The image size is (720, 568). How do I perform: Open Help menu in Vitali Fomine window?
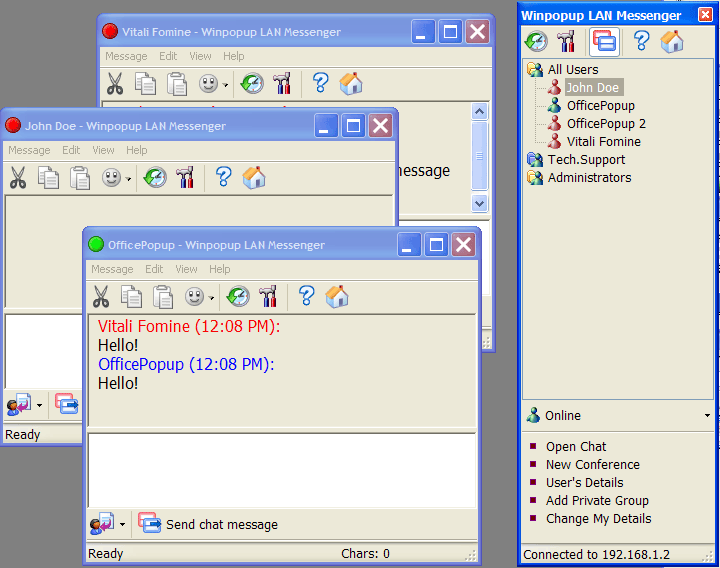233,56
